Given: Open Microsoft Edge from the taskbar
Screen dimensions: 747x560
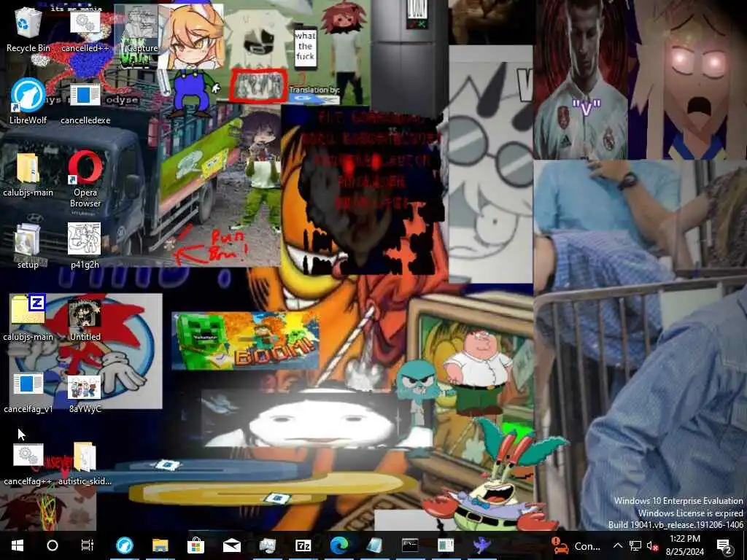Looking at the screenshot, I should (x=339, y=545).
